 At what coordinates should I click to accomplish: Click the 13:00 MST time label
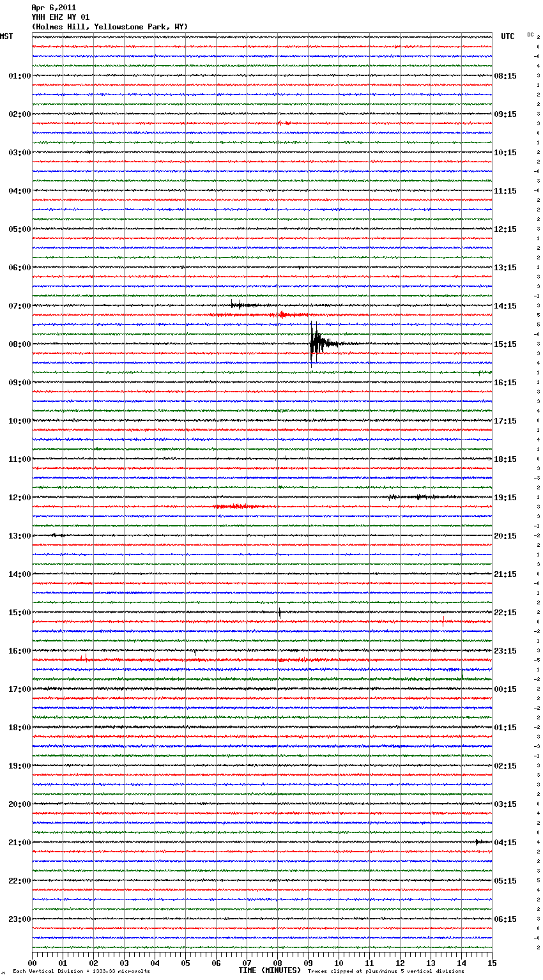pyautogui.click(x=20, y=536)
